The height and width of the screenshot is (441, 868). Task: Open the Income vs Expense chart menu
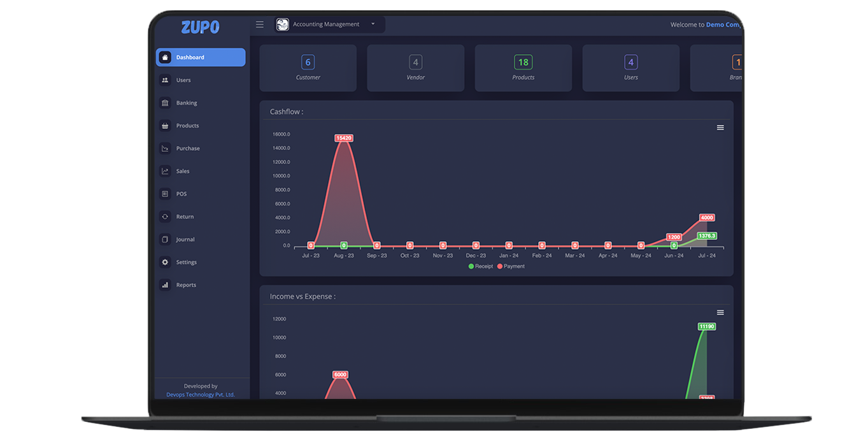pyautogui.click(x=720, y=313)
